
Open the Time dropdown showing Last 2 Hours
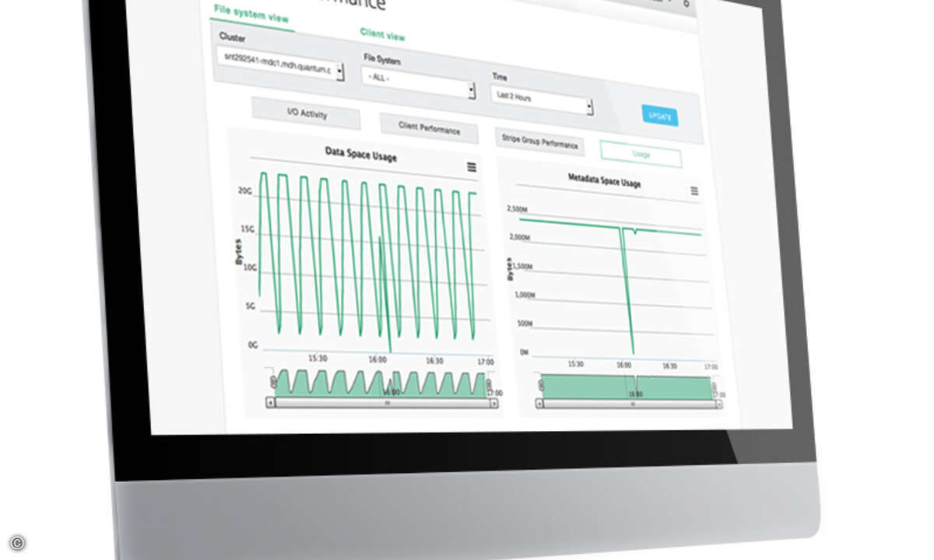click(x=541, y=100)
